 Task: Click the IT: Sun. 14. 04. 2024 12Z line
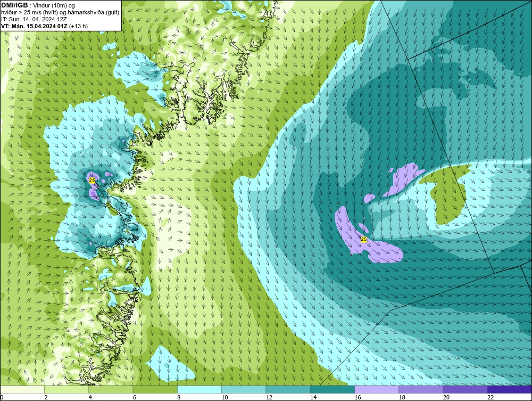(x=35, y=19)
